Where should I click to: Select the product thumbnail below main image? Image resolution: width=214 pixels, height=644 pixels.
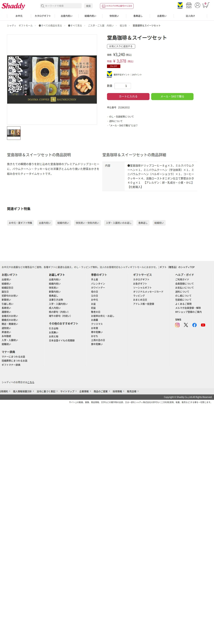pyautogui.click(x=14, y=133)
